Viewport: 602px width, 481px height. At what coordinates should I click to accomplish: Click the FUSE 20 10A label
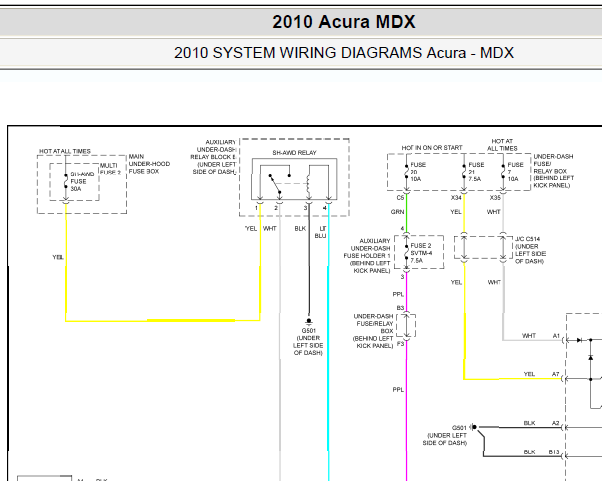[x=418, y=172]
